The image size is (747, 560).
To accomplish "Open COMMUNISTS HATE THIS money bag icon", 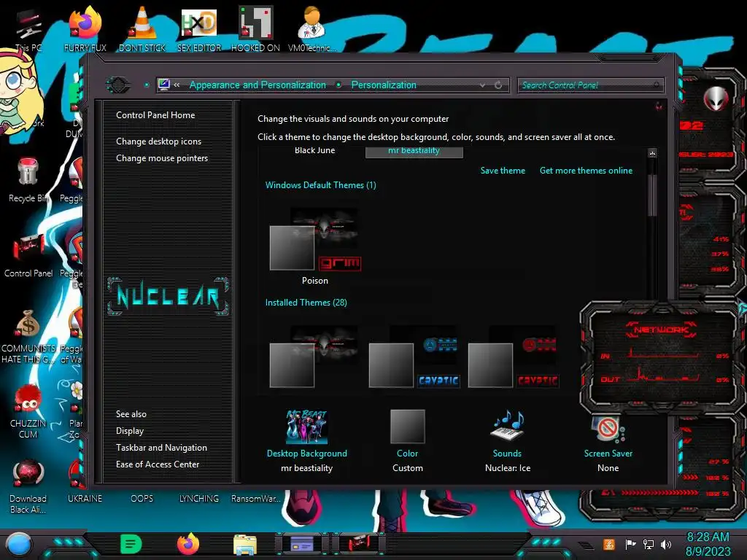I will (x=28, y=336).
